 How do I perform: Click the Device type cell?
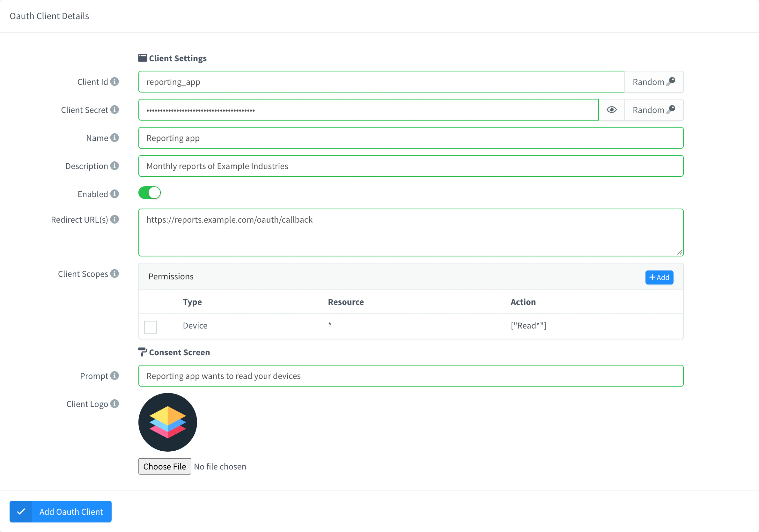(x=195, y=326)
